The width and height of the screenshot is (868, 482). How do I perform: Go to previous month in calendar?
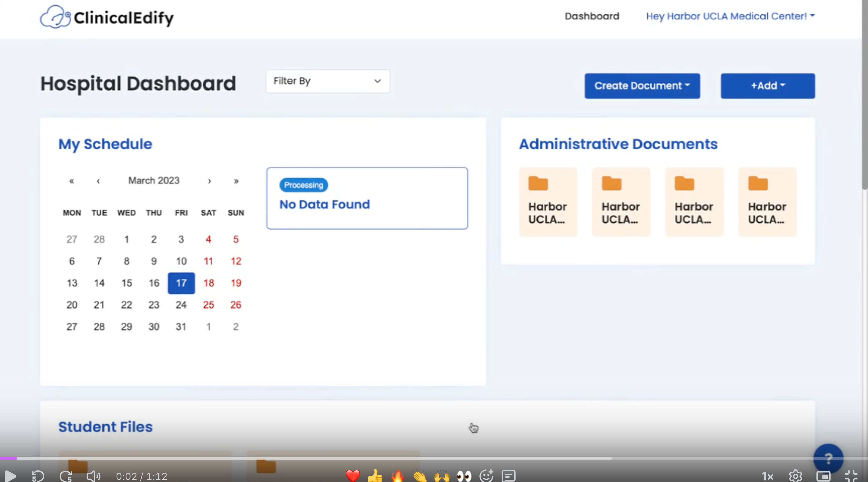click(x=98, y=181)
